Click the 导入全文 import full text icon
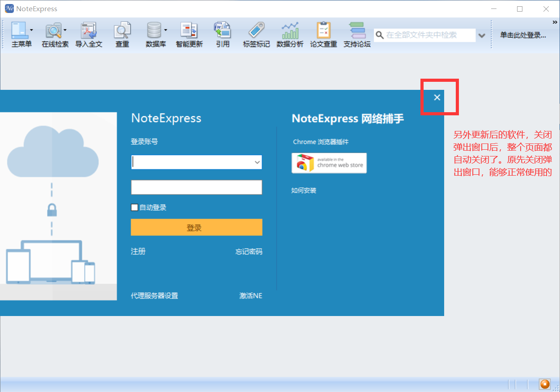Screen dimensions: 560x392 pos(89,30)
